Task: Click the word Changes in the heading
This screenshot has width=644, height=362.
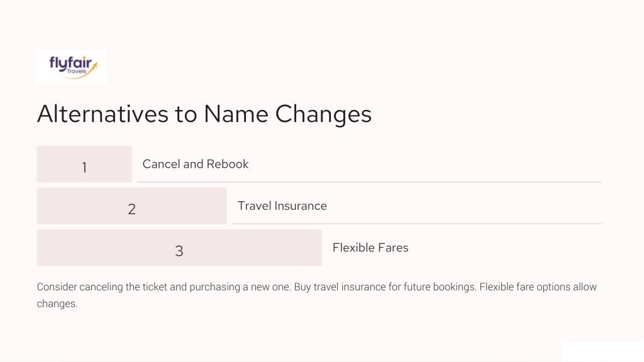Action: (323, 114)
